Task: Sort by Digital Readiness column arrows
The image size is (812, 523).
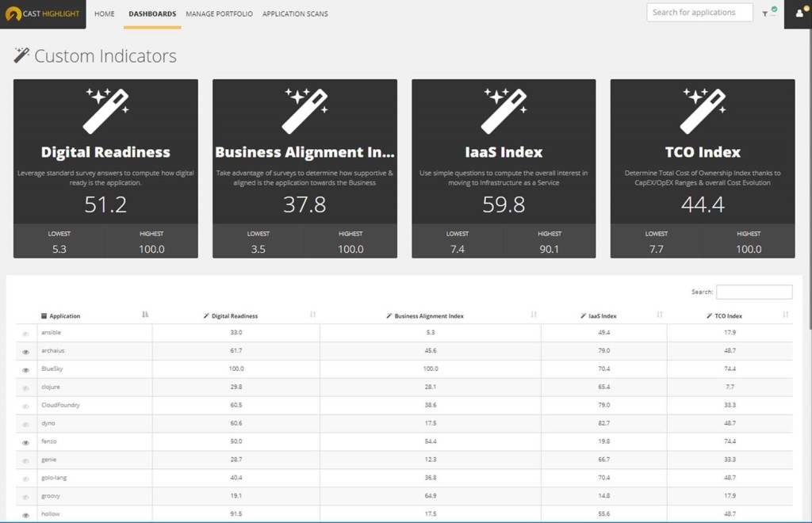Action: 312,315
